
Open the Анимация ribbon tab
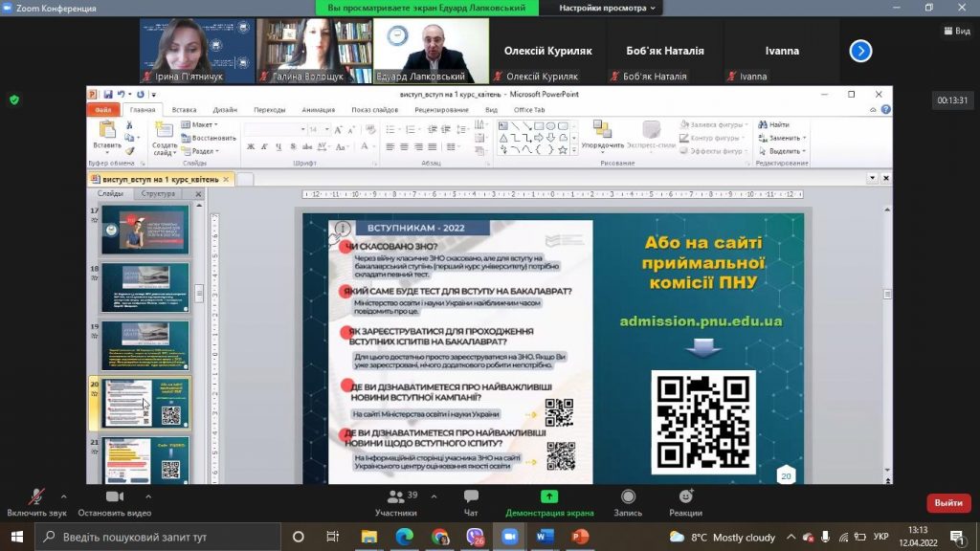coord(319,110)
